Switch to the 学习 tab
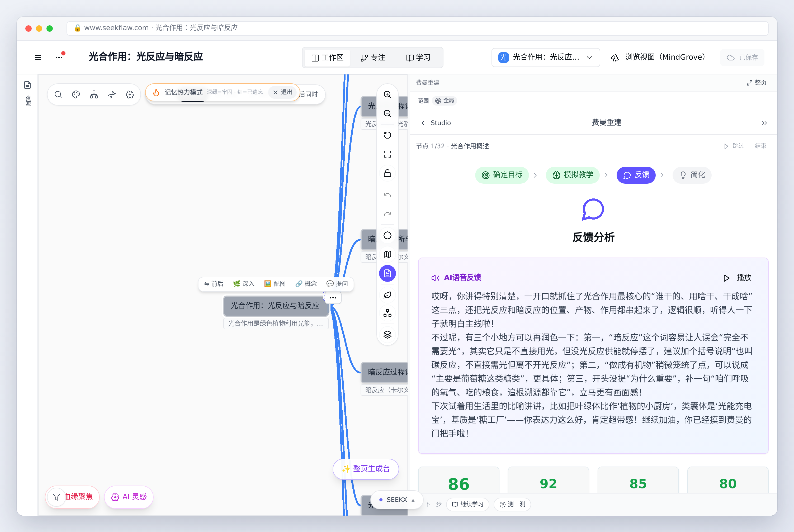This screenshot has width=794, height=532. [418, 58]
